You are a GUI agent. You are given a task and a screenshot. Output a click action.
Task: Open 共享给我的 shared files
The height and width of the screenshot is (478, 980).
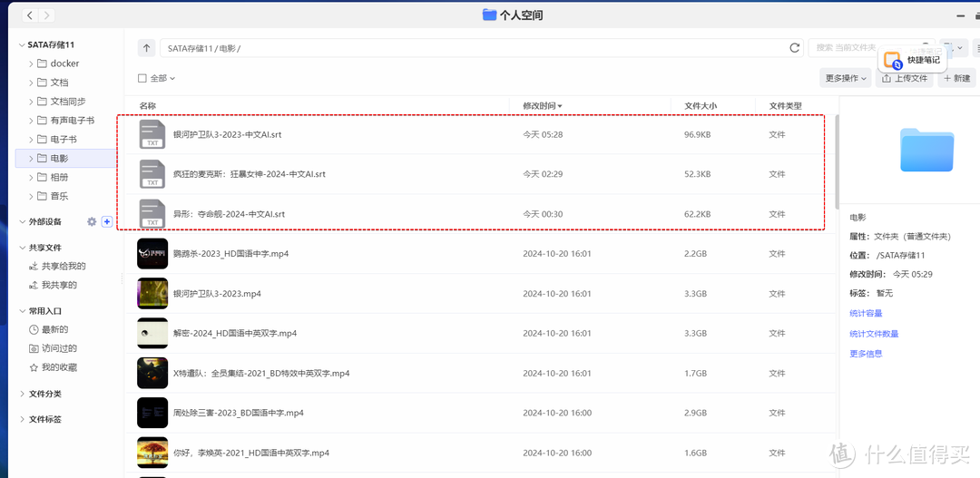pos(63,266)
